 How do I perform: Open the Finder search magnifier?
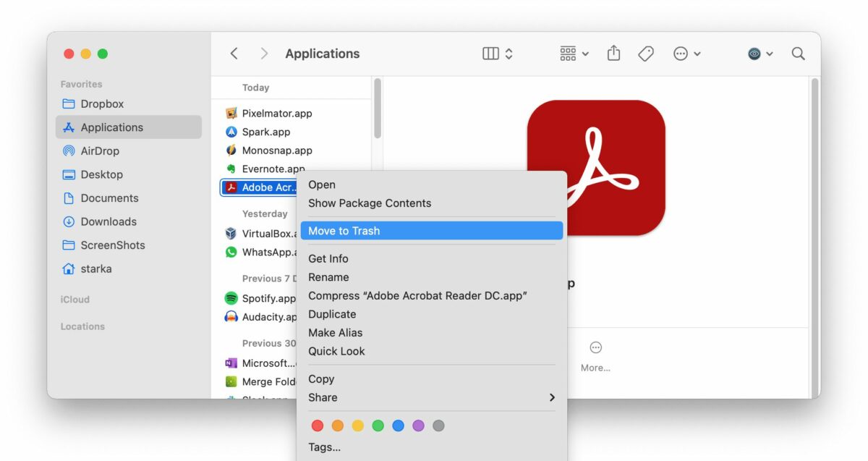point(798,54)
